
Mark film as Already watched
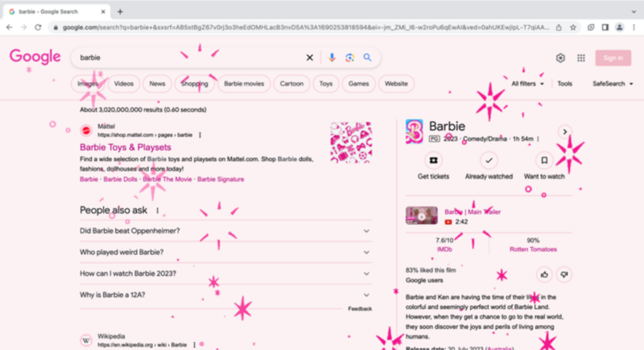489,160
